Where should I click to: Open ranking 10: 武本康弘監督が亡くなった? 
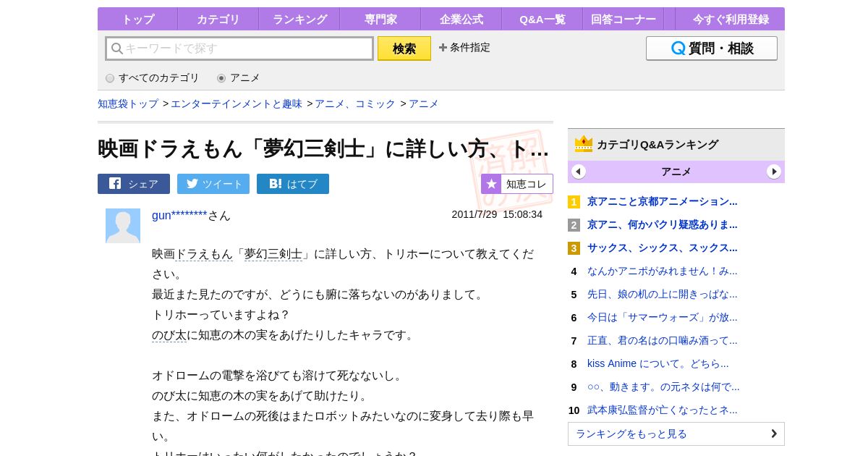(x=663, y=410)
